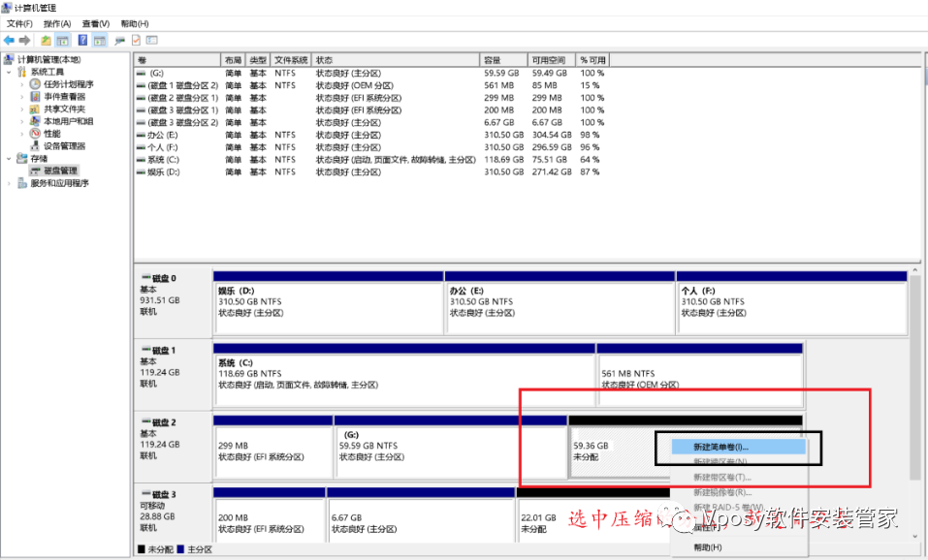Click the Forward arrow toolbar icon

click(23, 40)
